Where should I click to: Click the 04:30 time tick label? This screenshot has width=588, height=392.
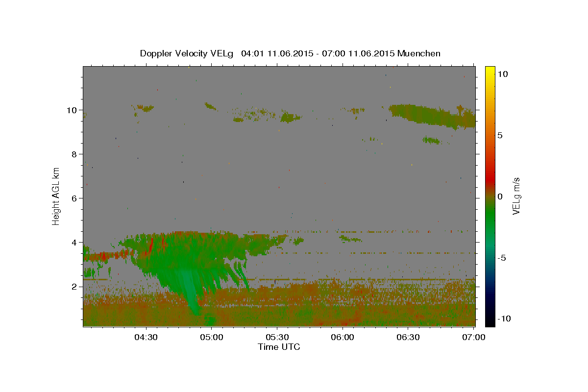pos(146,337)
